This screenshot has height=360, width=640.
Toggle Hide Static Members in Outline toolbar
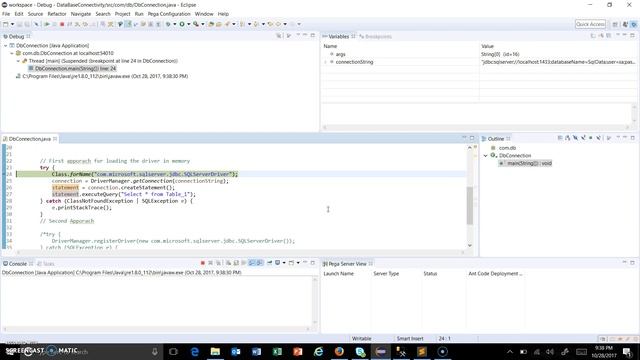coord(583,138)
